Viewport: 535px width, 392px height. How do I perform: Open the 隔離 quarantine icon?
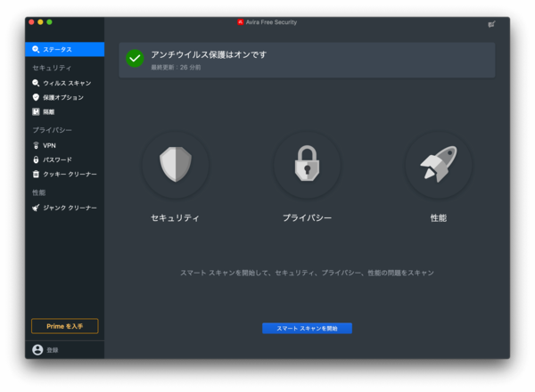click(x=36, y=111)
